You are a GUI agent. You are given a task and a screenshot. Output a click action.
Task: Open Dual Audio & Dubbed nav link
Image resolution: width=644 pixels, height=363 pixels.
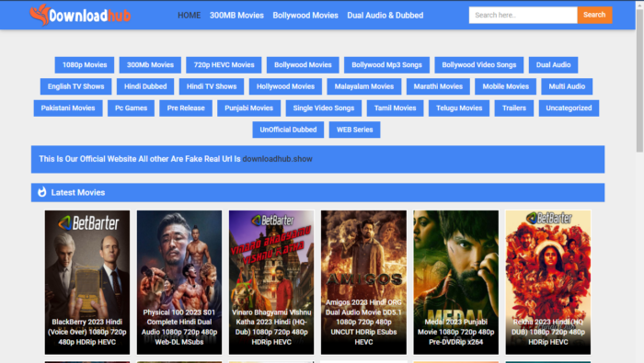click(x=385, y=16)
